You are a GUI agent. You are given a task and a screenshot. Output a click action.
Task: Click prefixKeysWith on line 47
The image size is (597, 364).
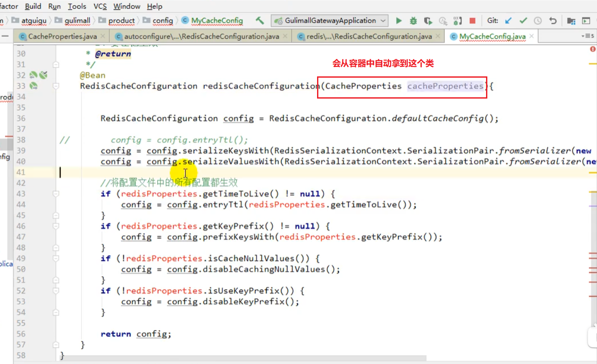click(x=239, y=237)
